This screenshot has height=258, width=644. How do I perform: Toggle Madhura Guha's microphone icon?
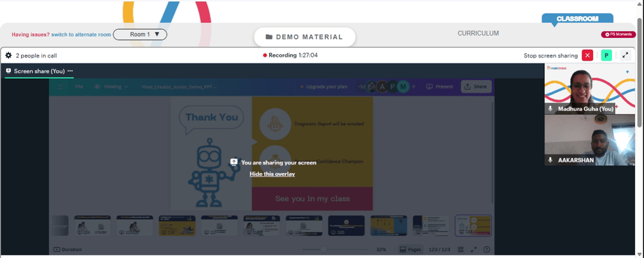[551, 108]
